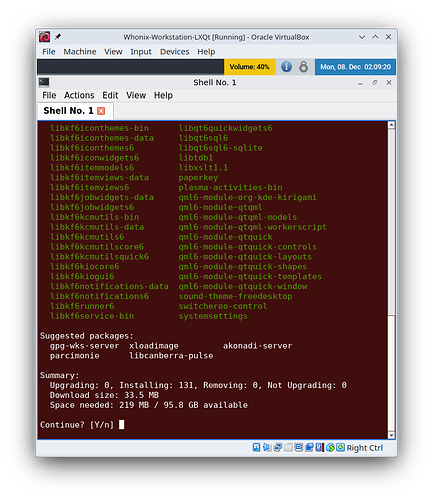Click the clock showing Mon, 08. Dec
This screenshot has width=433, height=499.
[355, 67]
